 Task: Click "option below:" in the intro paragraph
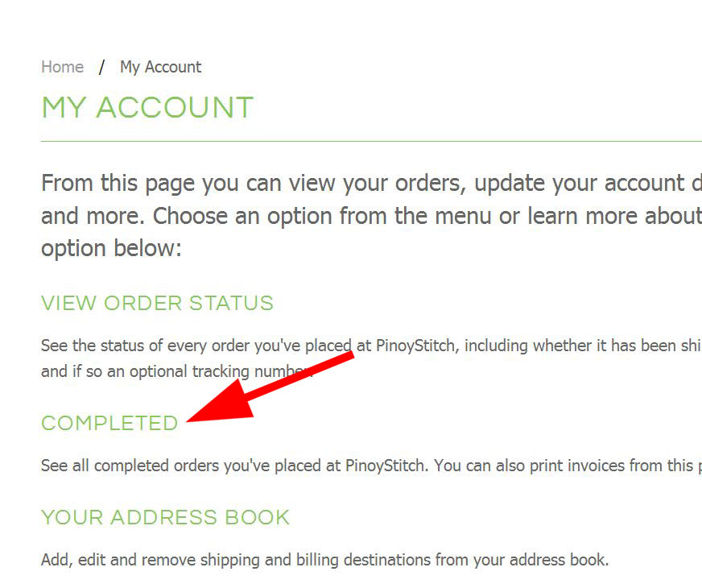(x=112, y=248)
